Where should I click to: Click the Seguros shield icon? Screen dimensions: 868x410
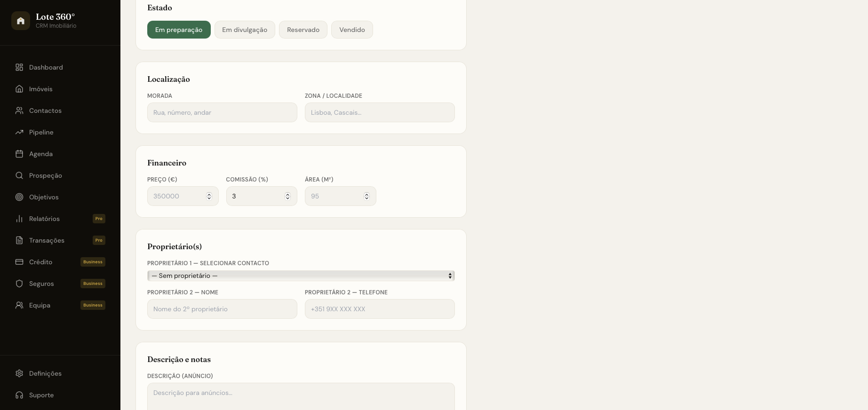[19, 284]
